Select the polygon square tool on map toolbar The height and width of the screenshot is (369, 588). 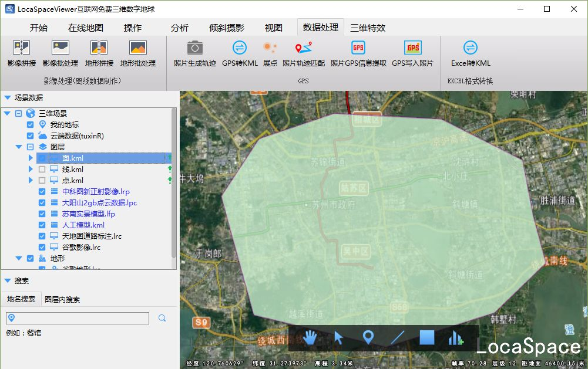(x=426, y=337)
